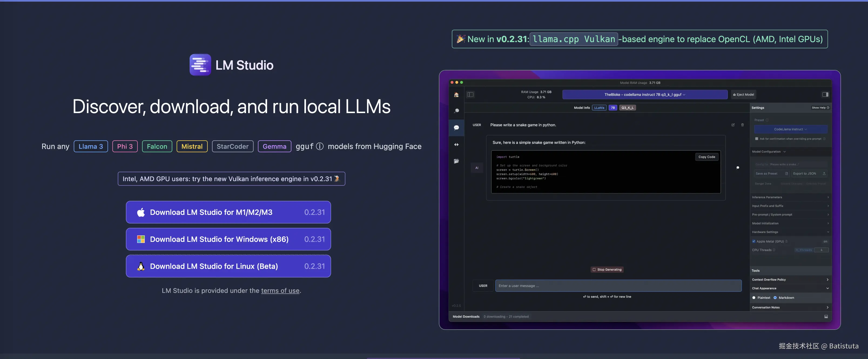Screen dimensions: 868x359
Task: Download LM Studio for Windows (x86)
Action: coord(228,239)
